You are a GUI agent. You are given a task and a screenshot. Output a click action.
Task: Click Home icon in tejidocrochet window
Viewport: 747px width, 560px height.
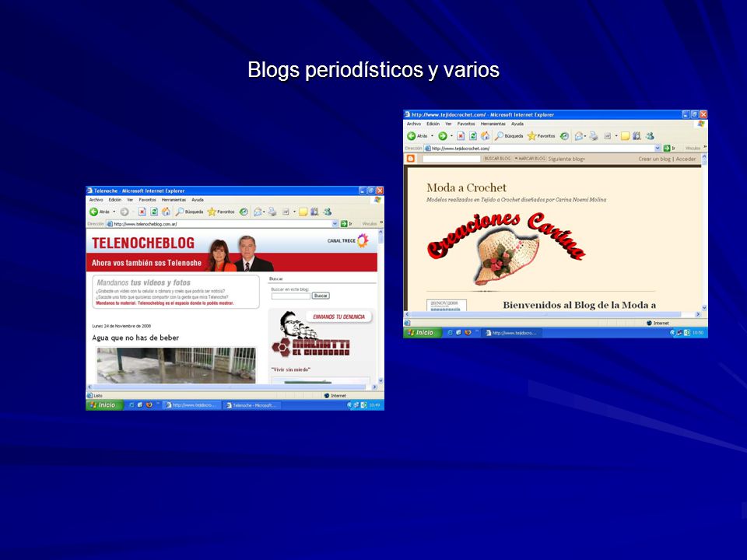pyautogui.click(x=485, y=135)
